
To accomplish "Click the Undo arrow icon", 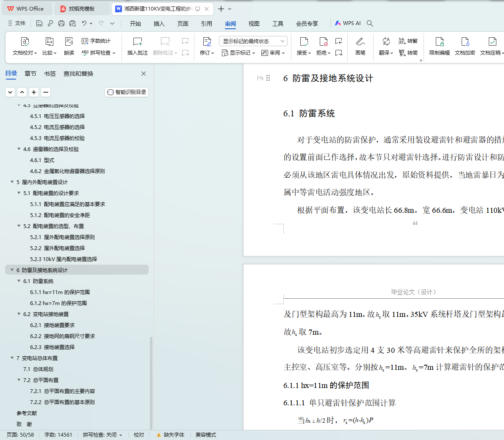I will coord(84,23).
